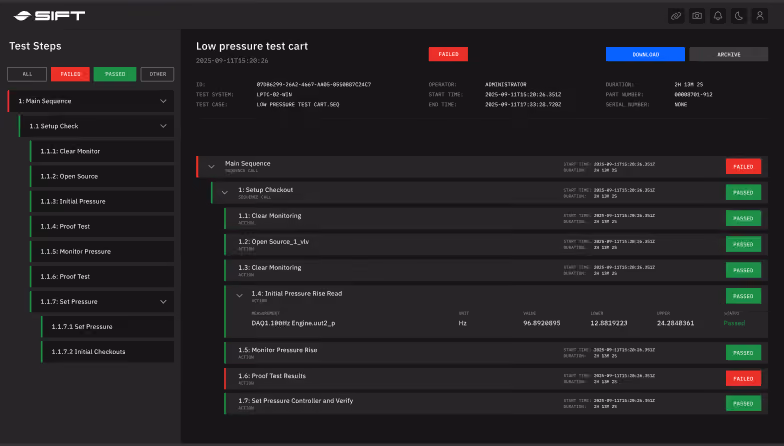Filter test steps by OTHER
Image resolution: width=784 pixels, height=446 pixels.
click(158, 74)
